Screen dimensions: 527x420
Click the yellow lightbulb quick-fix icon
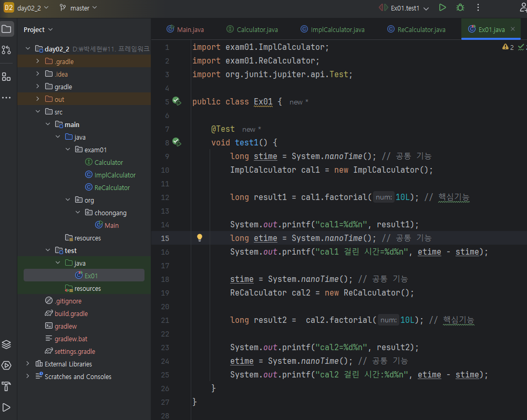coord(200,238)
